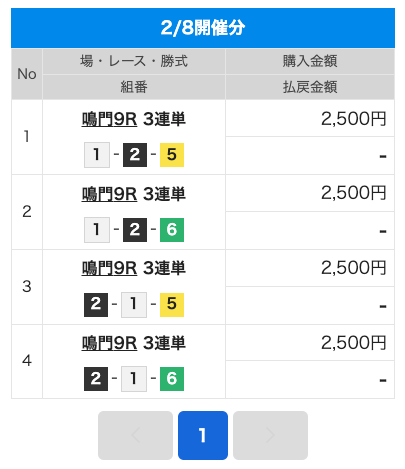Image resolution: width=405 pixels, height=469 pixels.
Task: Go to next page with right chevron
Action: coord(270,435)
